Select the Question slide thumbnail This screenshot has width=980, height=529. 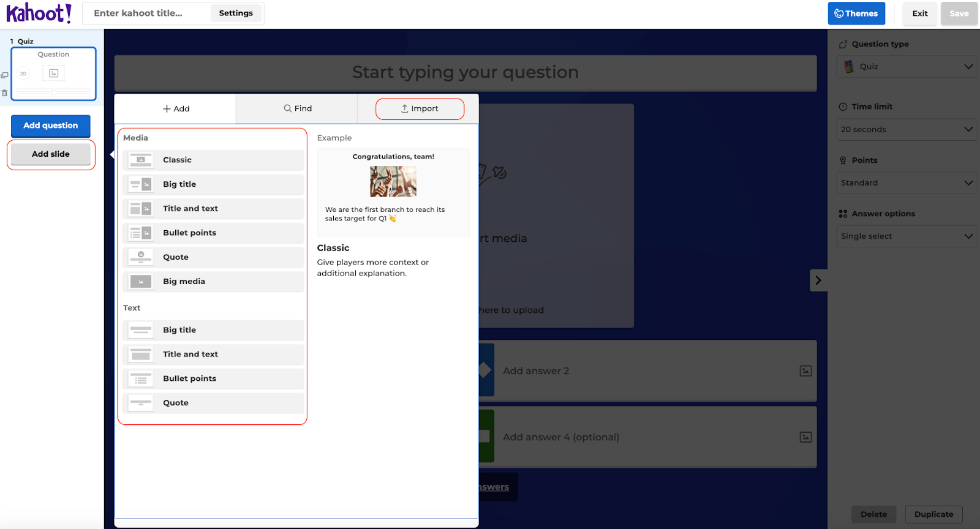[54, 73]
